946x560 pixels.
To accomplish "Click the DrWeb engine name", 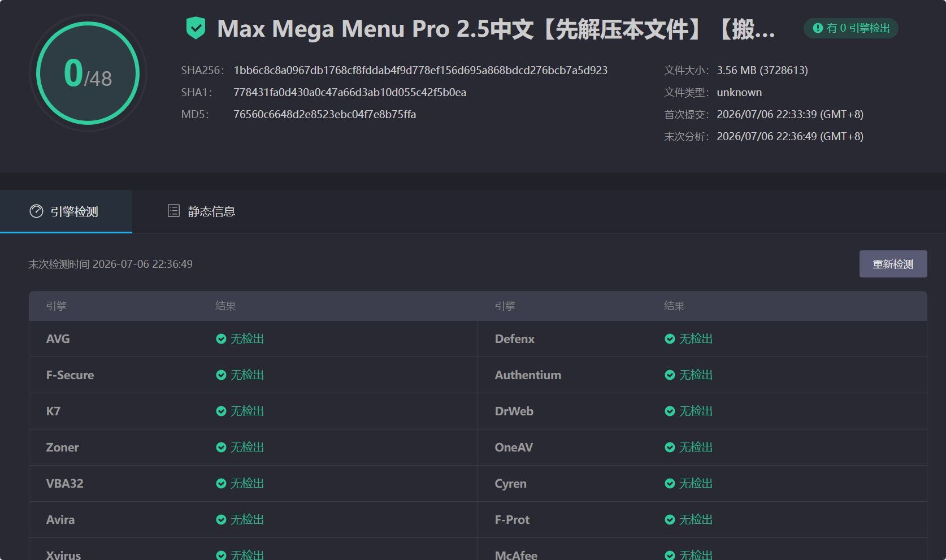I will click(514, 411).
